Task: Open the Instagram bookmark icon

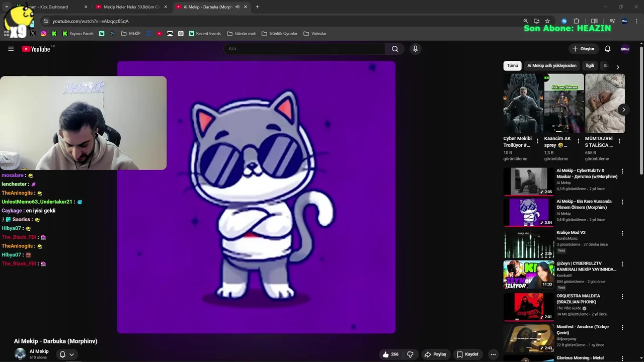Action: tap(43, 33)
